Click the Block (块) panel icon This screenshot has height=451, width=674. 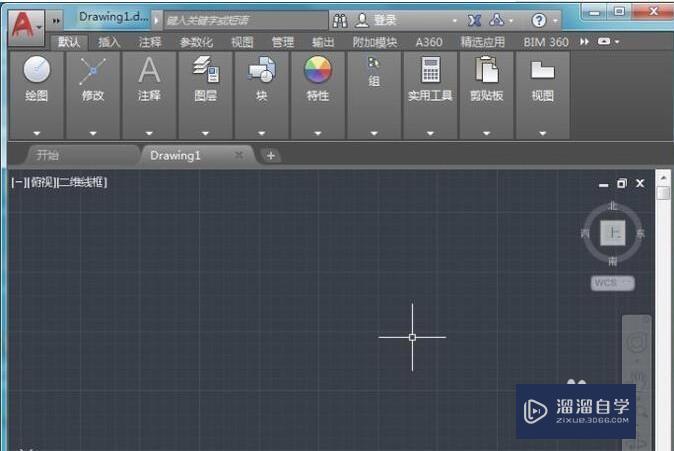[x=261, y=69]
